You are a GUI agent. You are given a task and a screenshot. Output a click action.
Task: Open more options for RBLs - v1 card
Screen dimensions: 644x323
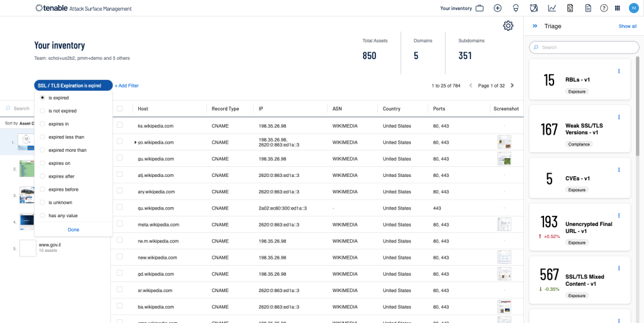pyautogui.click(x=619, y=71)
